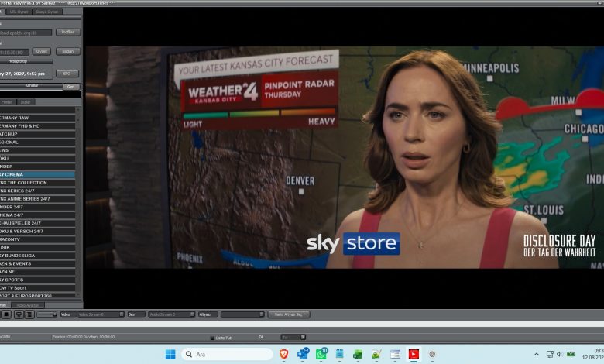Select the WOW TV Sport category
The height and width of the screenshot is (364, 604).
point(37,288)
